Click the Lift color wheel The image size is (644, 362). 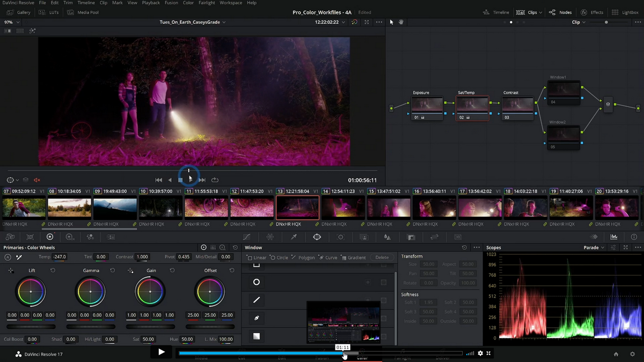pyautogui.click(x=31, y=292)
